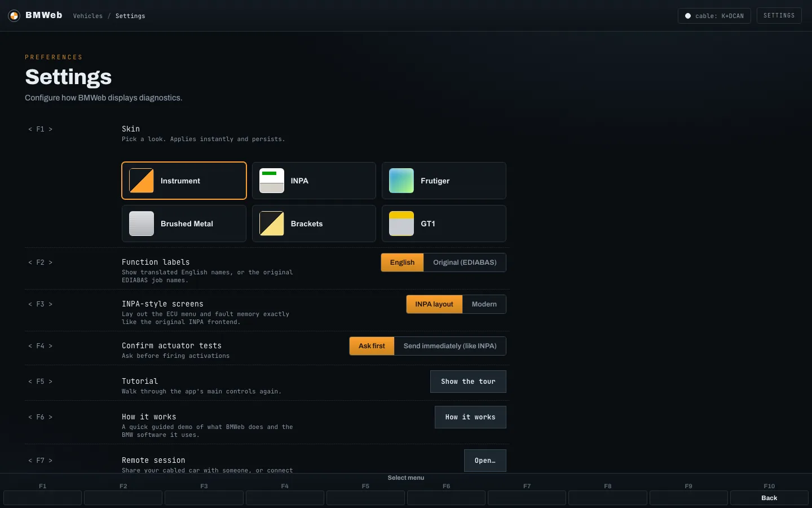Click the cable: K+DCAN status badge
The width and height of the screenshot is (812, 508).
[714, 16]
